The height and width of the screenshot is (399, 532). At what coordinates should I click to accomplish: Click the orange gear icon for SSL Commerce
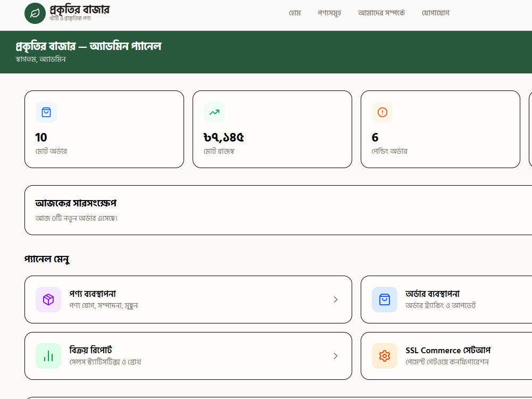tap(385, 356)
